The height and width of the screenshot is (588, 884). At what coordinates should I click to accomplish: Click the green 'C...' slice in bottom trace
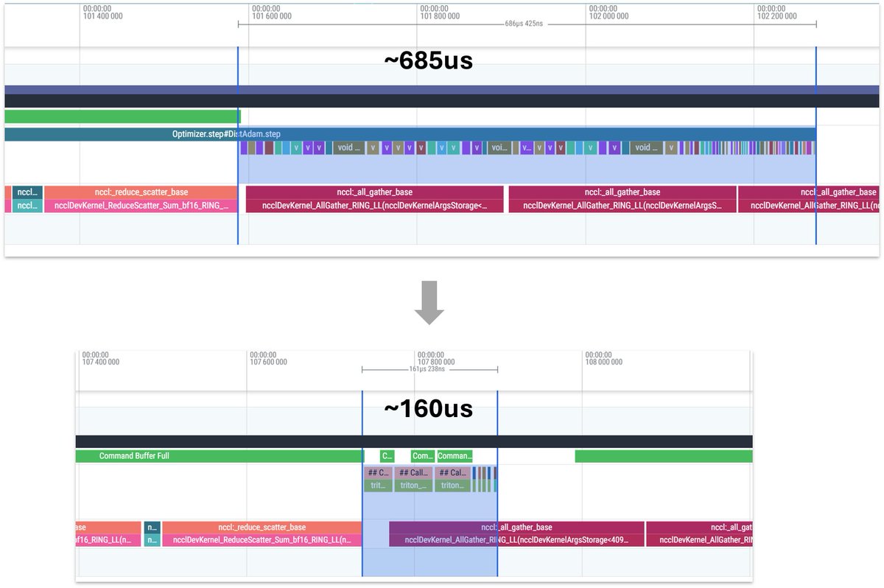(387, 456)
